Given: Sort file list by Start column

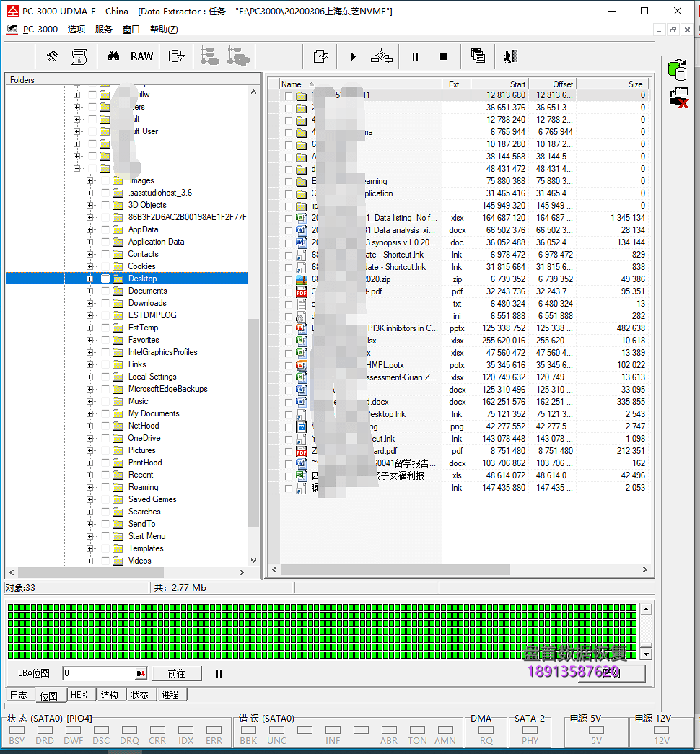Looking at the screenshot, I should click(x=500, y=84).
